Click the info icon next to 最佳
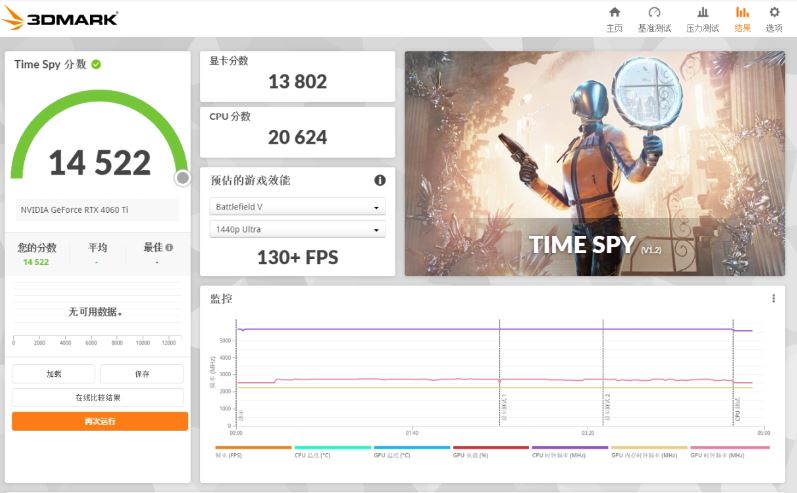 [169, 247]
